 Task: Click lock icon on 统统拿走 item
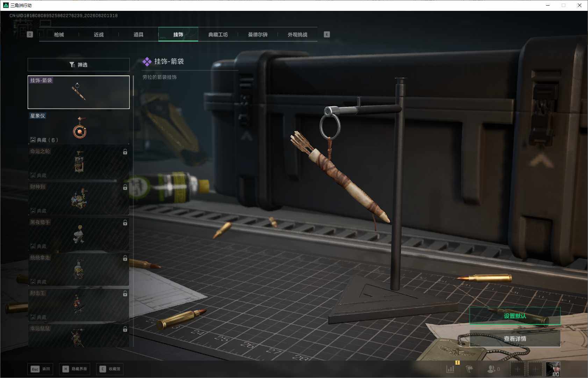[x=125, y=258]
